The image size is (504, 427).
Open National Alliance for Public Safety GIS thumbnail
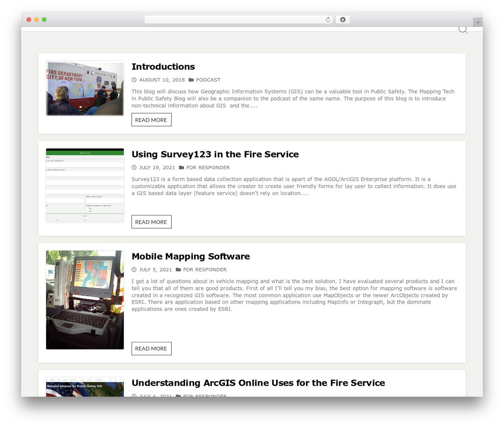(85, 387)
